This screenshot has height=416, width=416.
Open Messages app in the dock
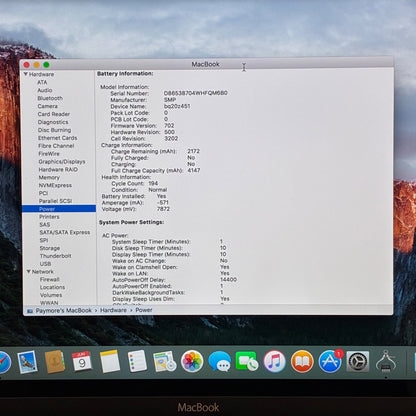[x=219, y=361]
